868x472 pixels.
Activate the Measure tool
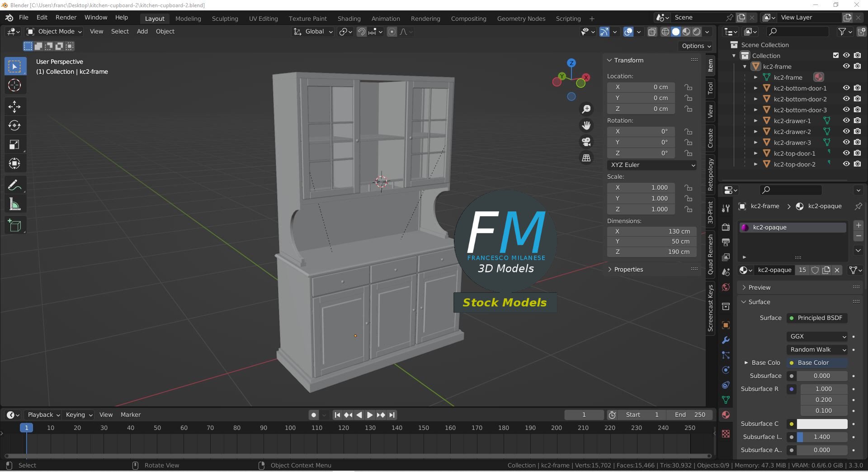click(14, 205)
